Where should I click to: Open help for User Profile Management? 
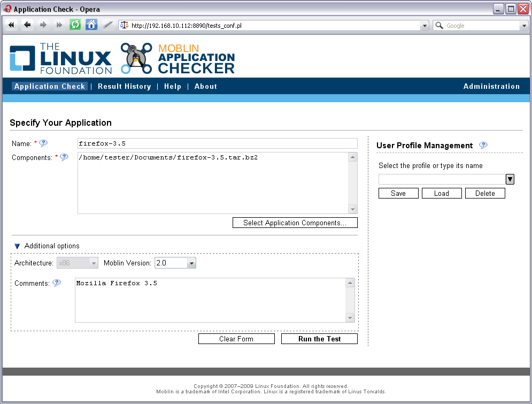pos(483,146)
